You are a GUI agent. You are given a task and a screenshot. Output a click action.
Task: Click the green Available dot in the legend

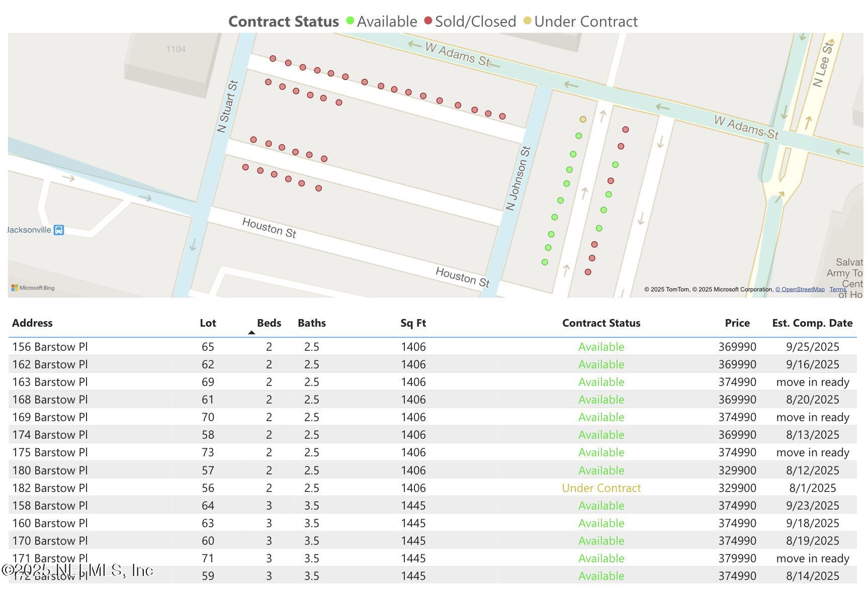click(350, 21)
